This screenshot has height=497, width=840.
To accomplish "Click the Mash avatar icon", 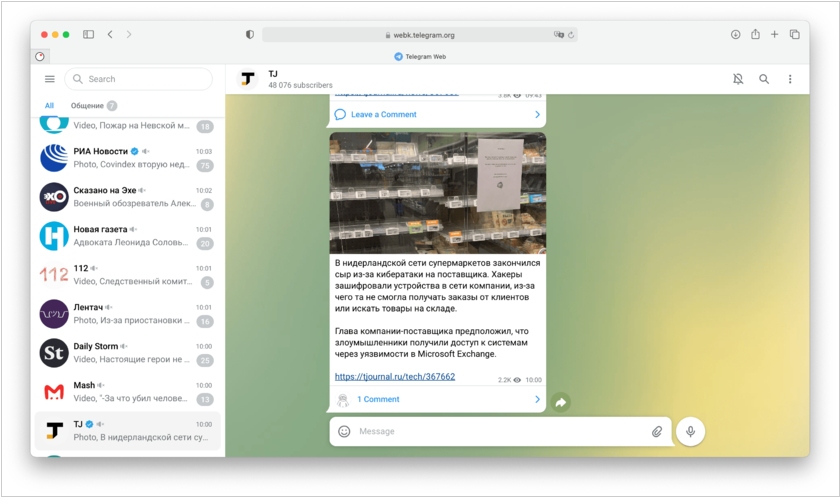I will click(x=54, y=392).
